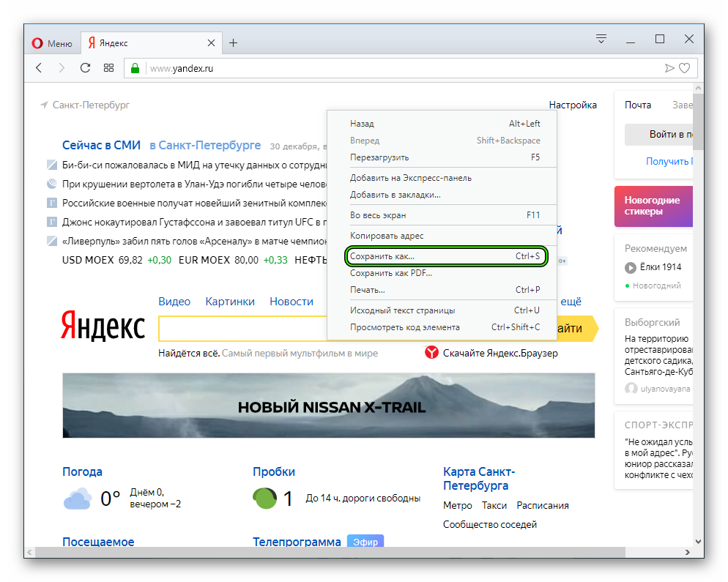Click the reload page icon

point(85,68)
